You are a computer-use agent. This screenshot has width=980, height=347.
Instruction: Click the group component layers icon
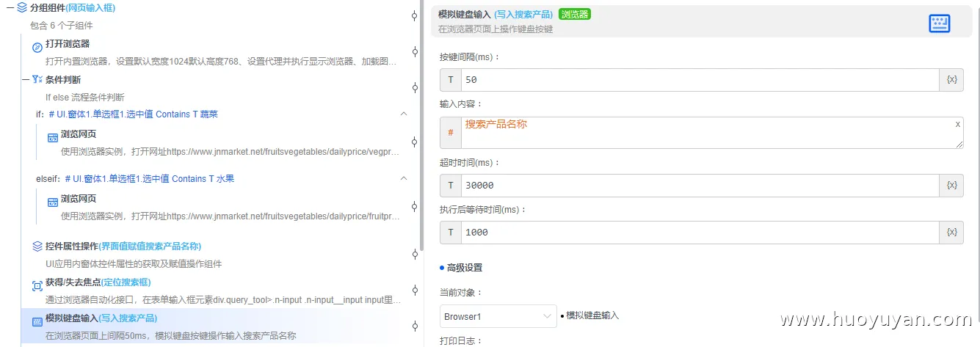coord(22,8)
